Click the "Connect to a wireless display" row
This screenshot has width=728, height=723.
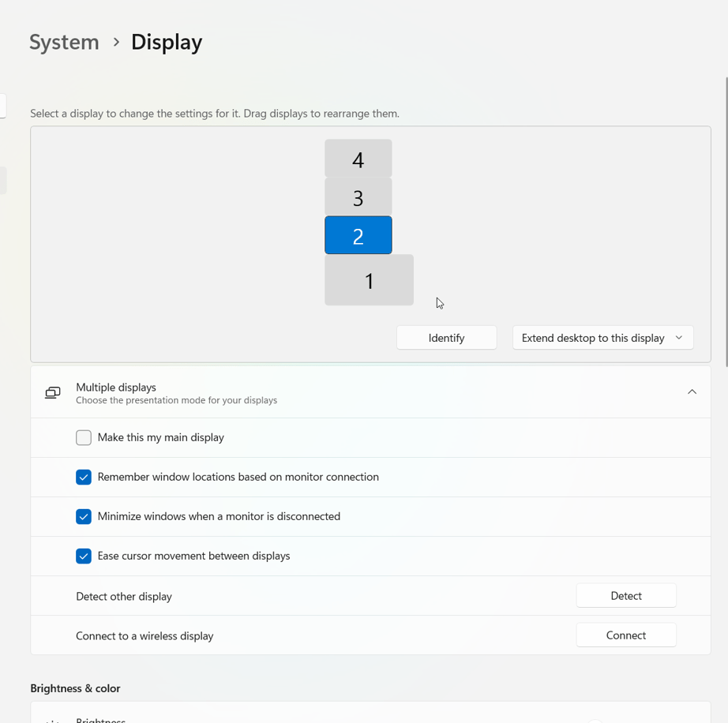pyautogui.click(x=316, y=635)
